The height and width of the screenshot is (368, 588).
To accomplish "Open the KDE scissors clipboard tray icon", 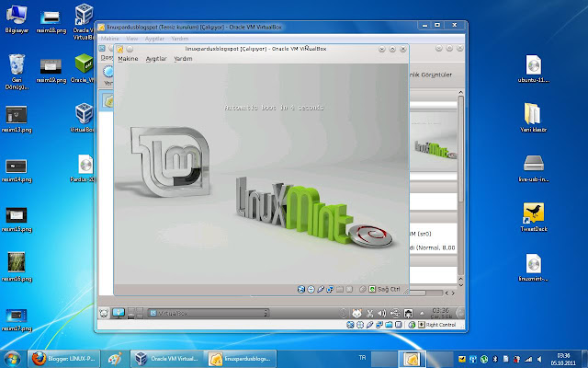I will point(369,313).
